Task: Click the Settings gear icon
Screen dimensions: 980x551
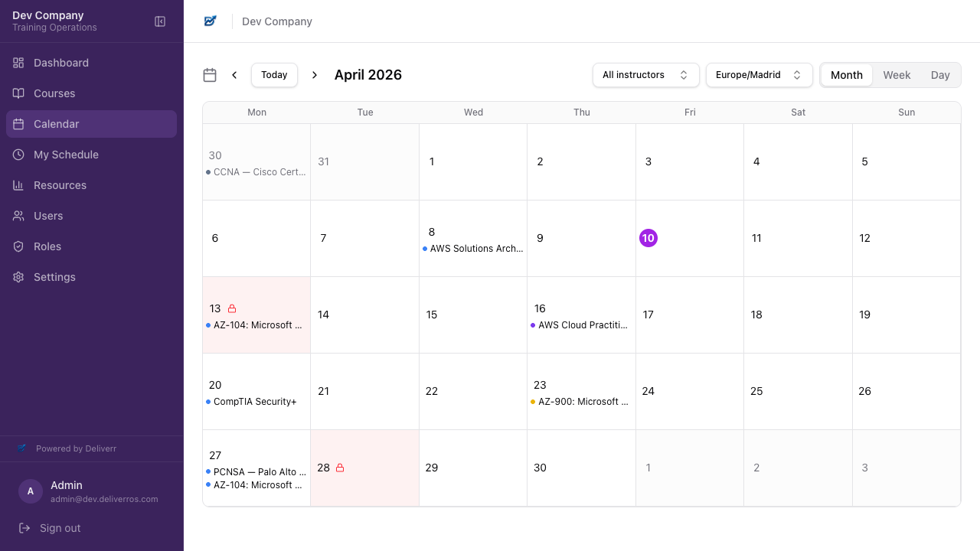Action: click(x=18, y=277)
